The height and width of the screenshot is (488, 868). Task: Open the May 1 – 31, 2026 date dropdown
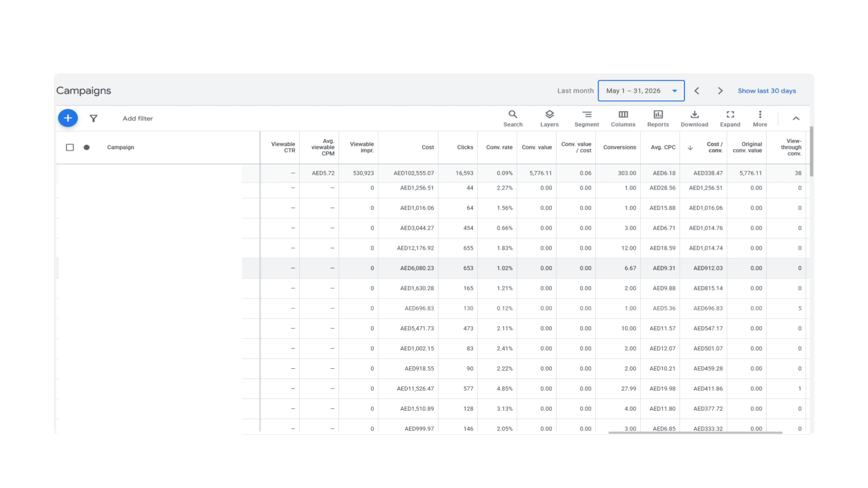641,91
